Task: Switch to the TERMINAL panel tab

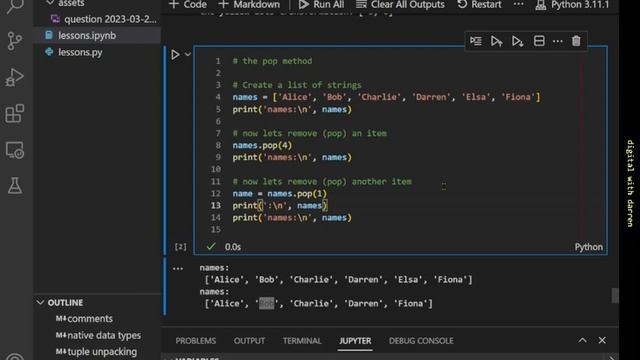Action: 302,340
